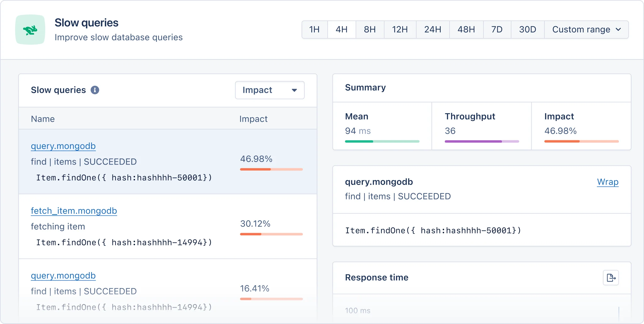Select the 24H time range
644x324 pixels.
coord(433,30)
